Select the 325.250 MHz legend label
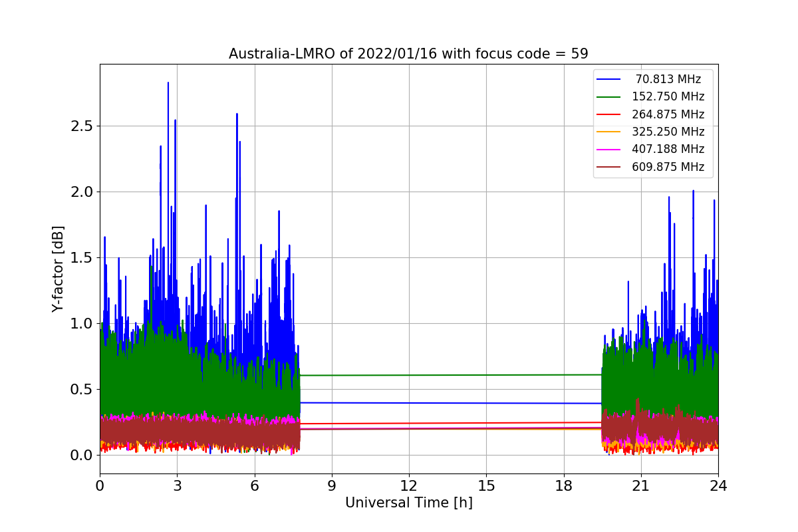798x532 pixels. [668, 132]
